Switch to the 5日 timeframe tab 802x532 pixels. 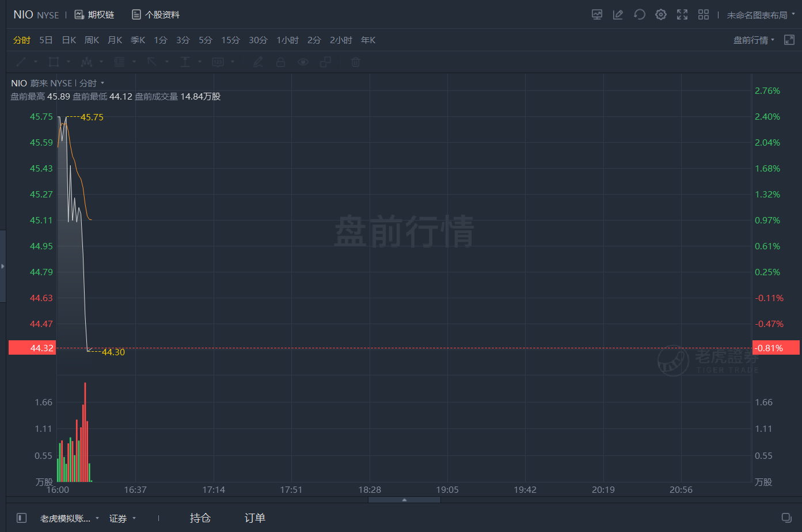coord(46,40)
